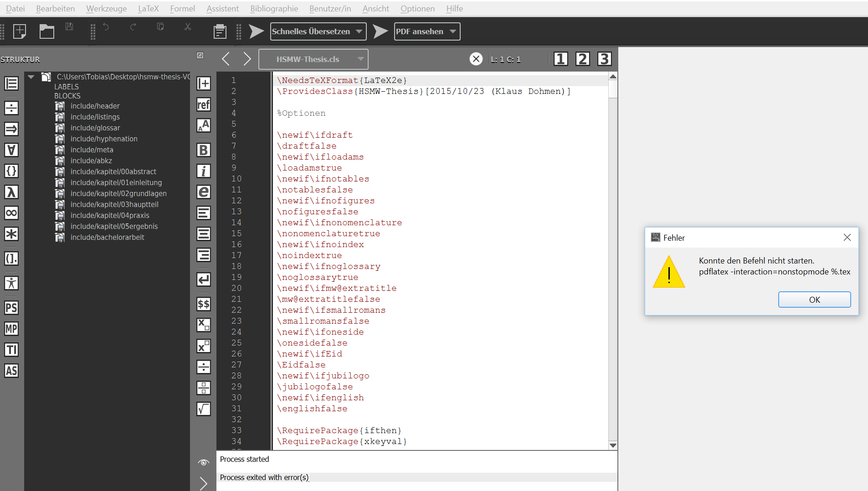Insert square root with the √ icon
This screenshot has height=491, width=868.
[x=203, y=409]
